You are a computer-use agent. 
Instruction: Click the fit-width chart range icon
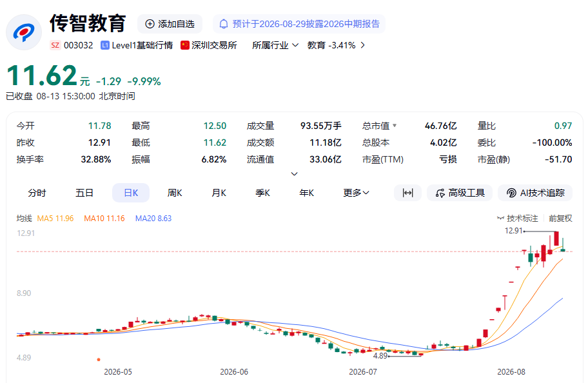click(x=407, y=193)
